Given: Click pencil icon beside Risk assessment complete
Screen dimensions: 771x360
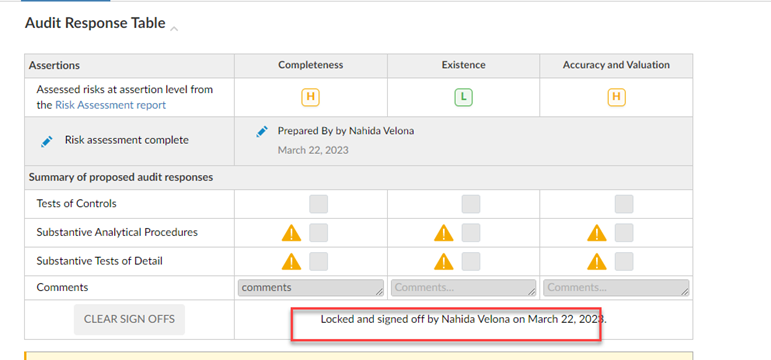Looking at the screenshot, I should click(x=47, y=142).
